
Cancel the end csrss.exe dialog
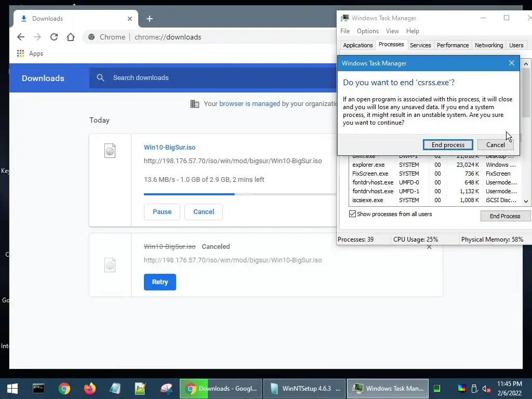pos(495,145)
